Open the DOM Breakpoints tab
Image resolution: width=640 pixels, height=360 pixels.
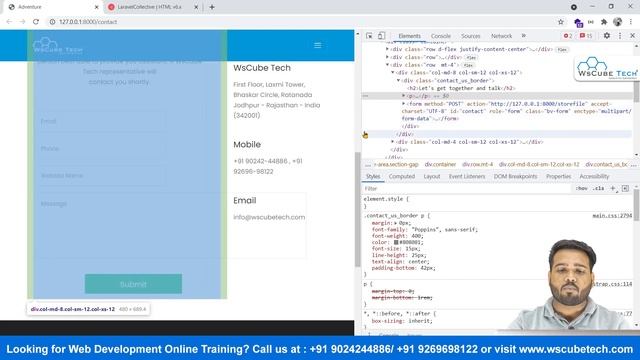click(515, 176)
